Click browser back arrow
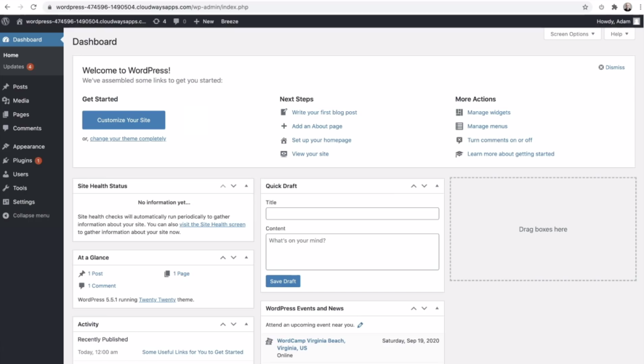Image resolution: width=644 pixels, height=364 pixels. [x=8, y=7]
